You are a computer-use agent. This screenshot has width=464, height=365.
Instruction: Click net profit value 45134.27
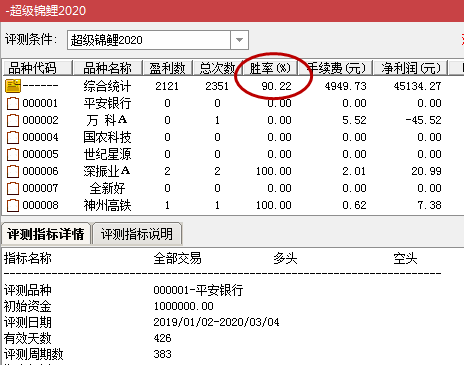[417, 86]
